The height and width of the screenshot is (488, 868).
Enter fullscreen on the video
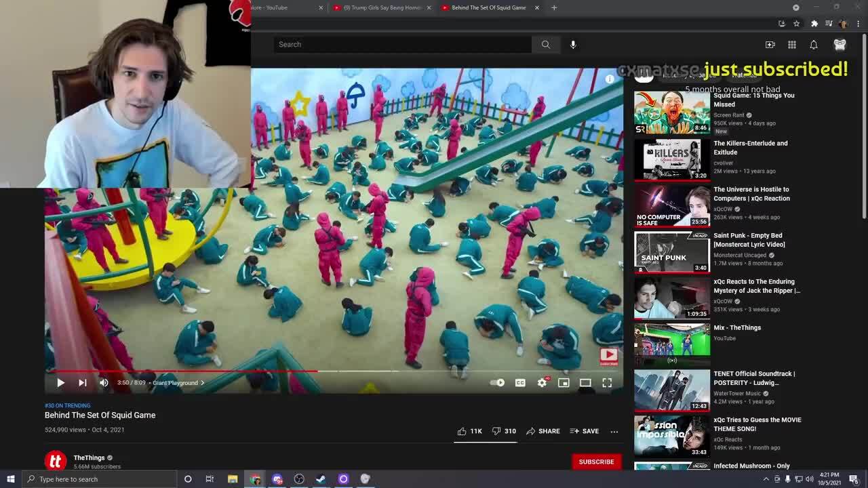pos(607,383)
